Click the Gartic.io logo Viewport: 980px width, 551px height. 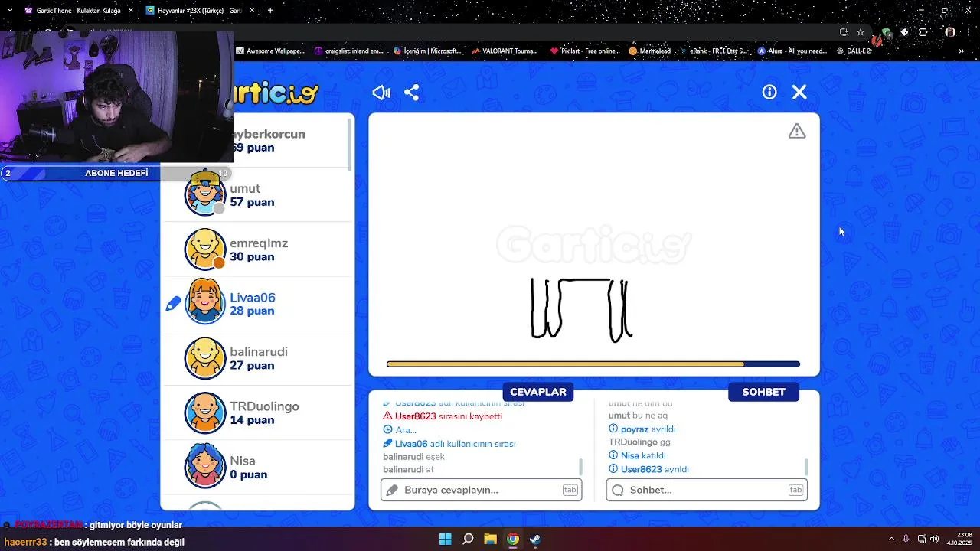(276, 93)
